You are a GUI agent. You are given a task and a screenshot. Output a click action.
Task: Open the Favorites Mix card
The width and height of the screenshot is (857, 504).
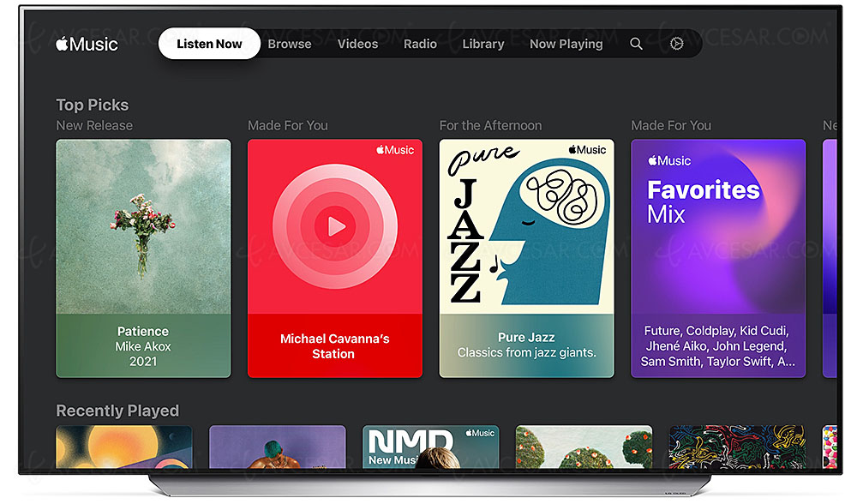pos(717,257)
